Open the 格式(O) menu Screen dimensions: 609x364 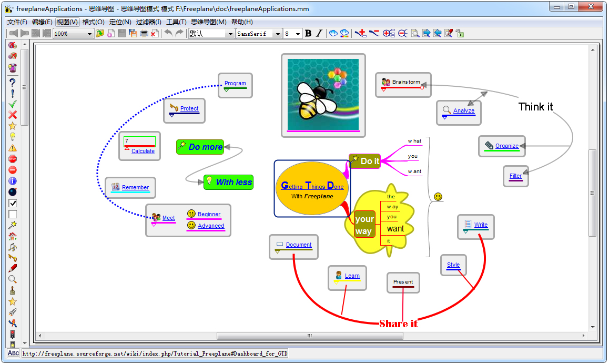pos(93,22)
